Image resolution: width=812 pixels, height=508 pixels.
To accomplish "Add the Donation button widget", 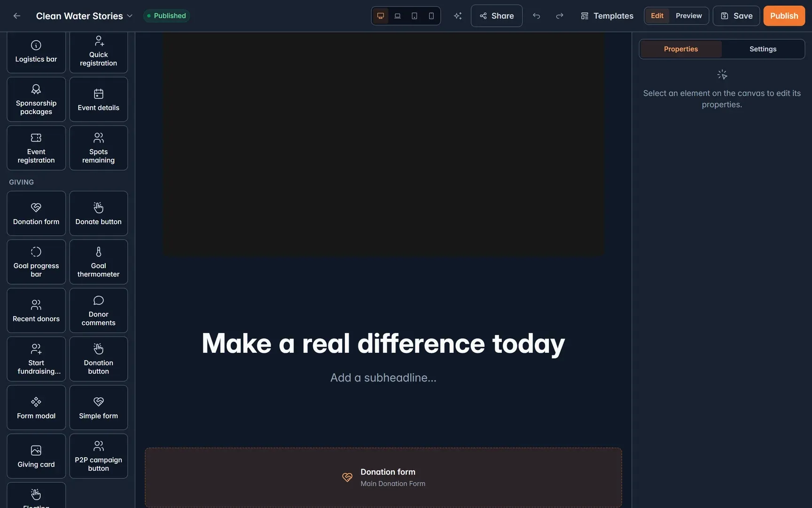I will [x=99, y=359].
